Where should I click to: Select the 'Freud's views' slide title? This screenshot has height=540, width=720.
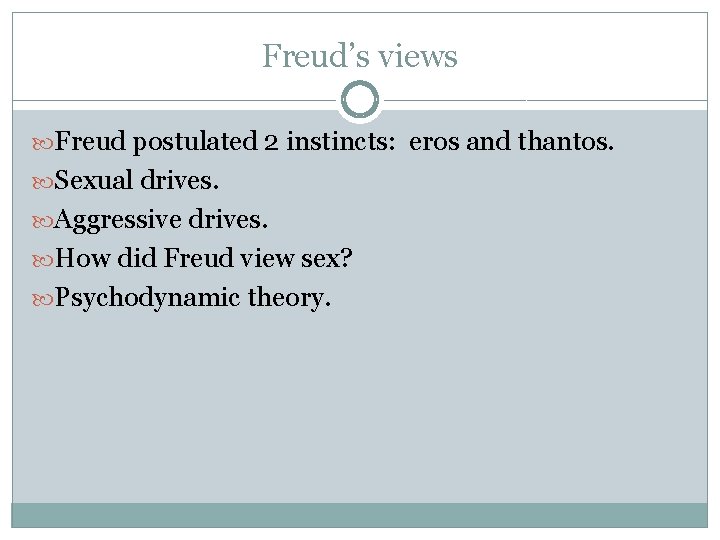360,56
